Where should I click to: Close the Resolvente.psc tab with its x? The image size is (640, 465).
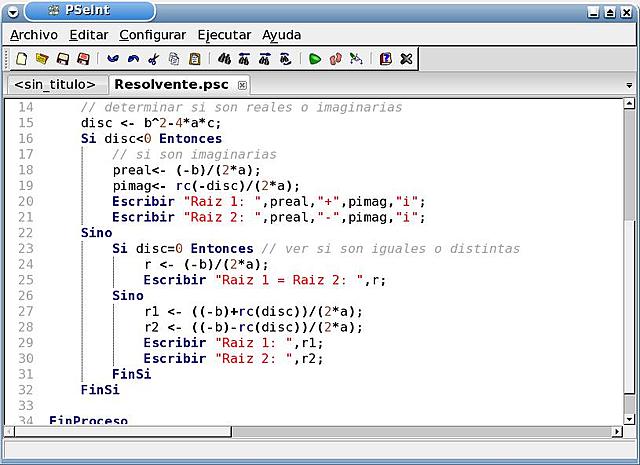[242, 85]
